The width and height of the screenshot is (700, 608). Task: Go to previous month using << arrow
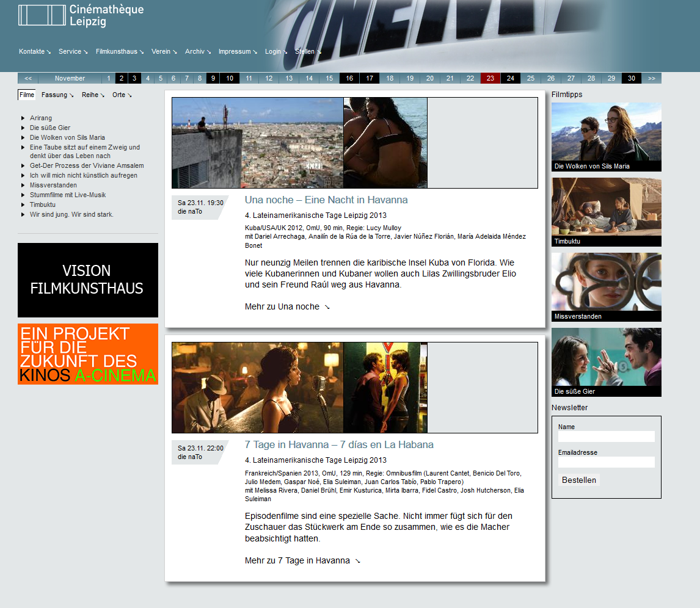tap(28, 78)
